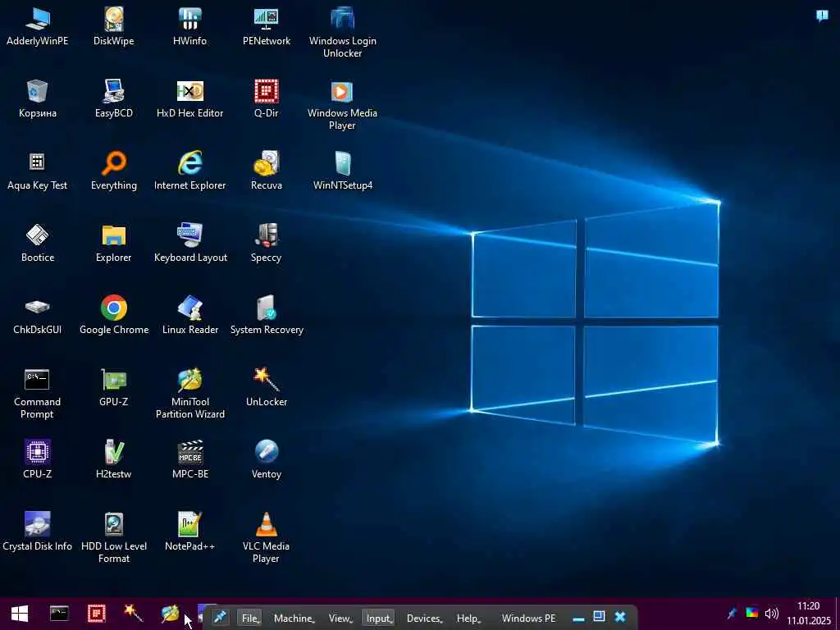Launch NotePad++ from the desktop
The image size is (840, 630).
[x=189, y=532]
